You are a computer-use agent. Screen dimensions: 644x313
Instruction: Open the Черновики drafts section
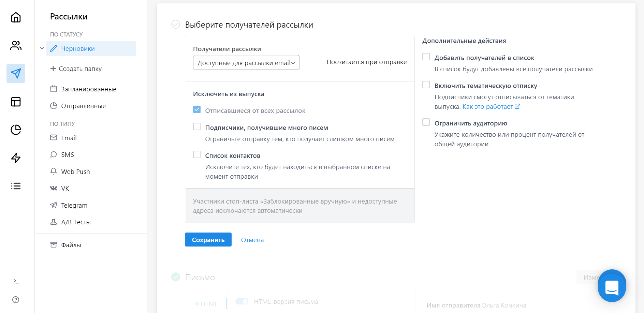(x=91, y=48)
